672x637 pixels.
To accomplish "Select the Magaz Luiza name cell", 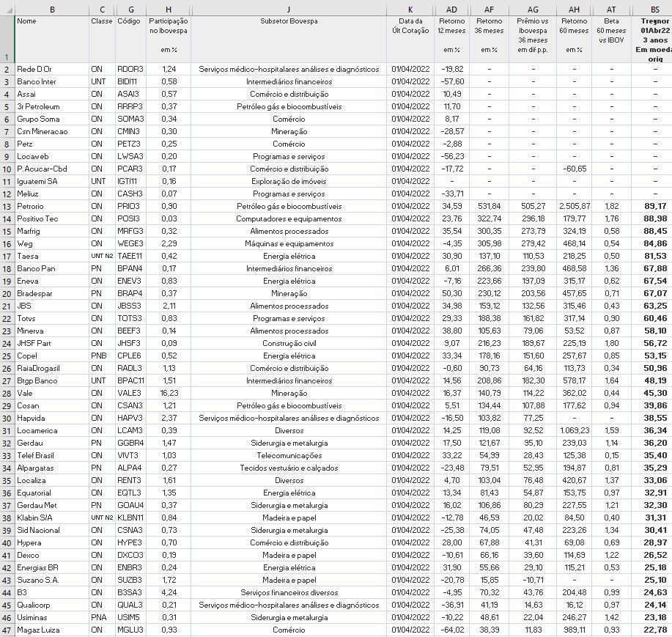I will click(51, 630).
